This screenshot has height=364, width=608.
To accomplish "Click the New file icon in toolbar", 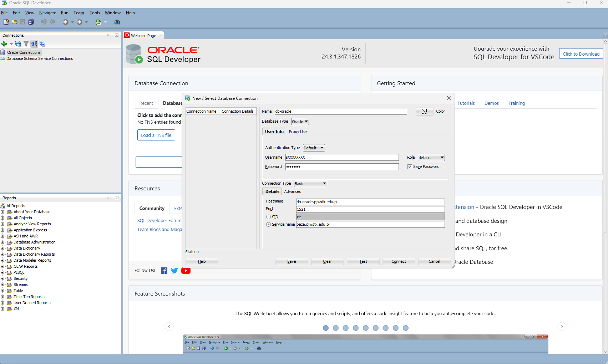I will click(x=6, y=22).
